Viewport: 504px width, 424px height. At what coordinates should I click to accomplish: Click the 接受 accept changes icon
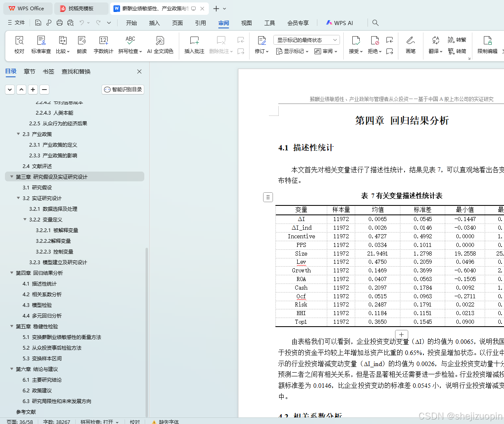point(356,40)
